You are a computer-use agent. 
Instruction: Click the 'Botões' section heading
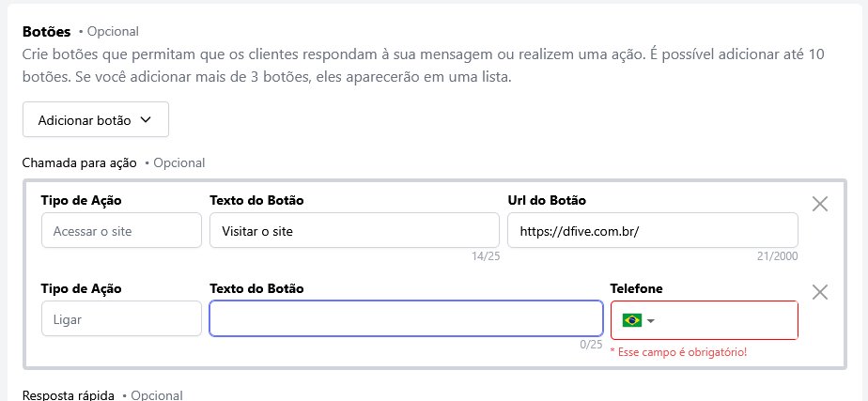(x=46, y=32)
